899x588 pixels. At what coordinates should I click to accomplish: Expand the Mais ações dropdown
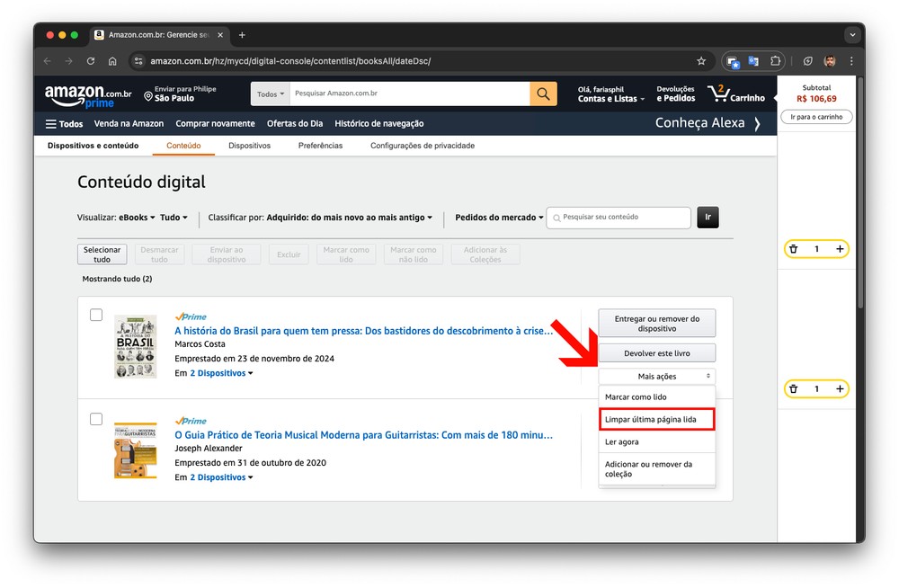[x=657, y=377]
